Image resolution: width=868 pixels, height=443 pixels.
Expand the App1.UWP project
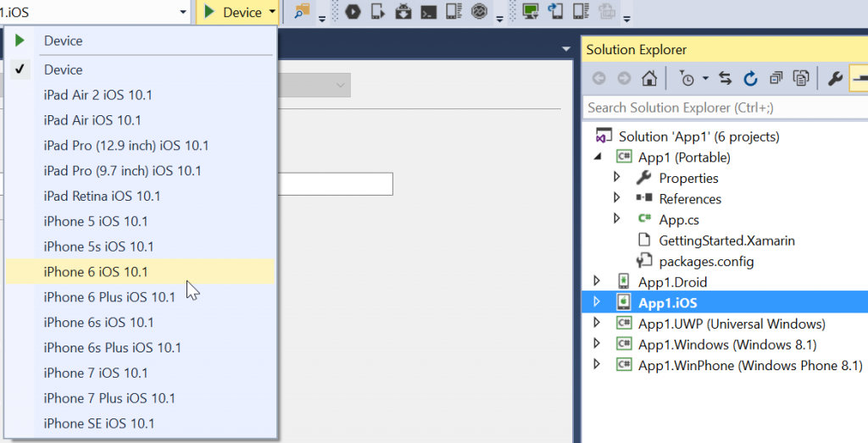point(597,323)
